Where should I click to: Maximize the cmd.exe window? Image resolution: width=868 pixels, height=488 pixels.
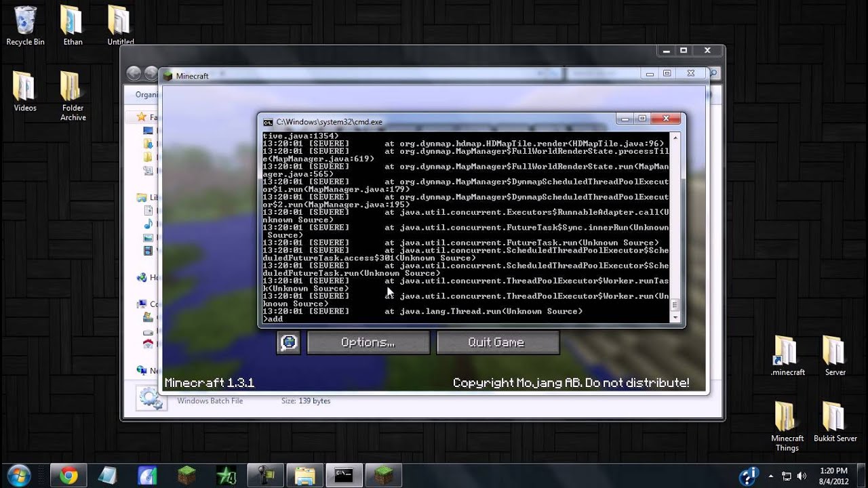click(642, 118)
